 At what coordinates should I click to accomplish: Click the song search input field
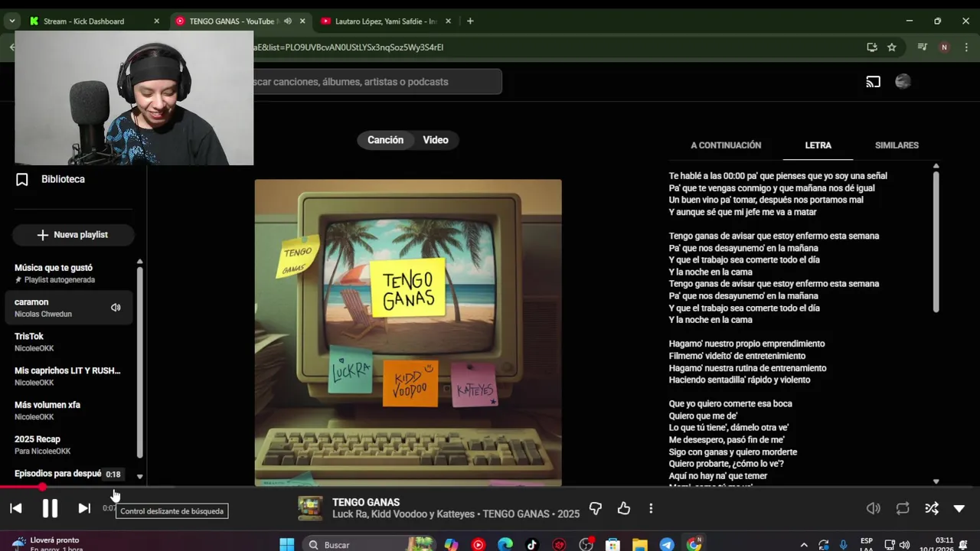pos(377,82)
